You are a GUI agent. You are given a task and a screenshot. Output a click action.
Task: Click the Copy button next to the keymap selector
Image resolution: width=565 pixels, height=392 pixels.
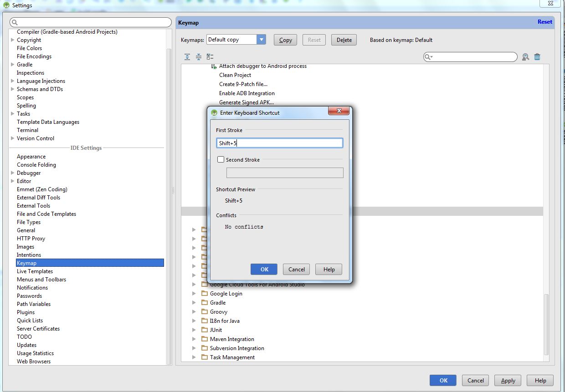(285, 40)
